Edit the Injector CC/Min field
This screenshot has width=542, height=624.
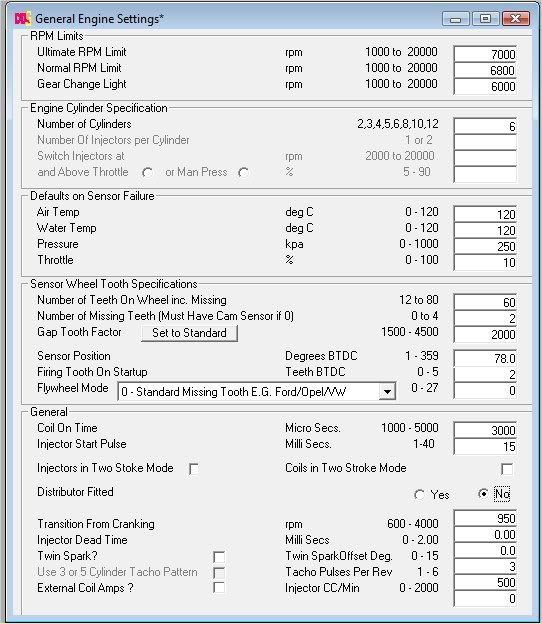click(485, 583)
